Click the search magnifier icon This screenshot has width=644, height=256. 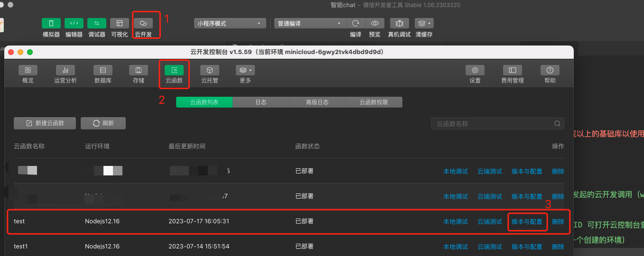(x=558, y=124)
